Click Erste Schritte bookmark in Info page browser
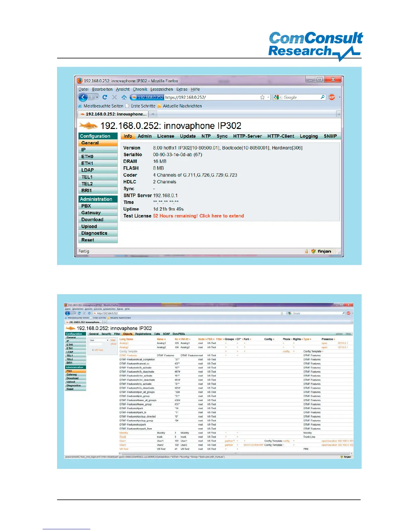The image size is (411, 532). coord(140,106)
